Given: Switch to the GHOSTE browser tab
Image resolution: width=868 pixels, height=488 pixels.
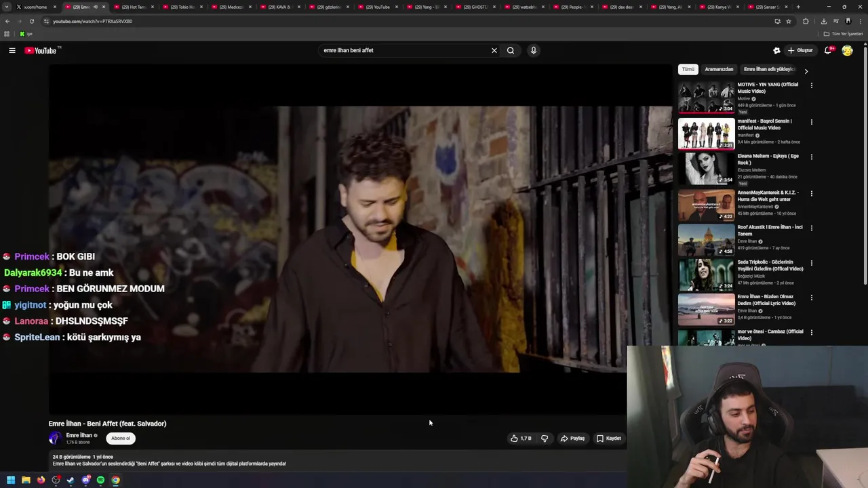Looking at the screenshot, I should click(475, 7).
